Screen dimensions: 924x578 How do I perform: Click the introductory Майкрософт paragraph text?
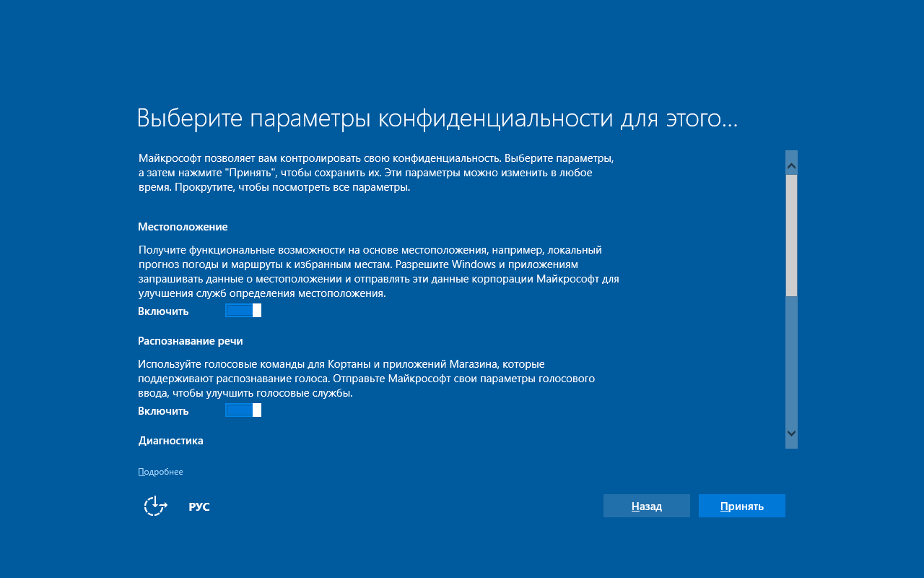point(375,173)
